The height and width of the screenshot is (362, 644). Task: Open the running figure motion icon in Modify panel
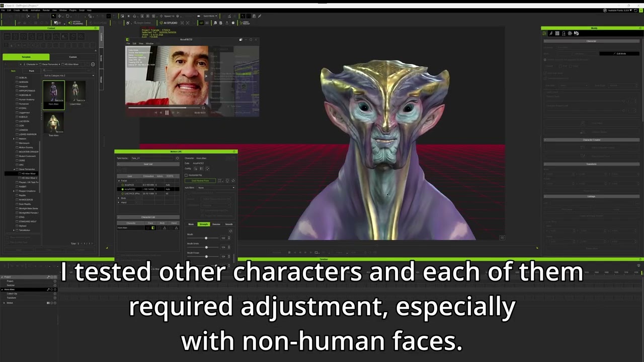tap(551, 33)
